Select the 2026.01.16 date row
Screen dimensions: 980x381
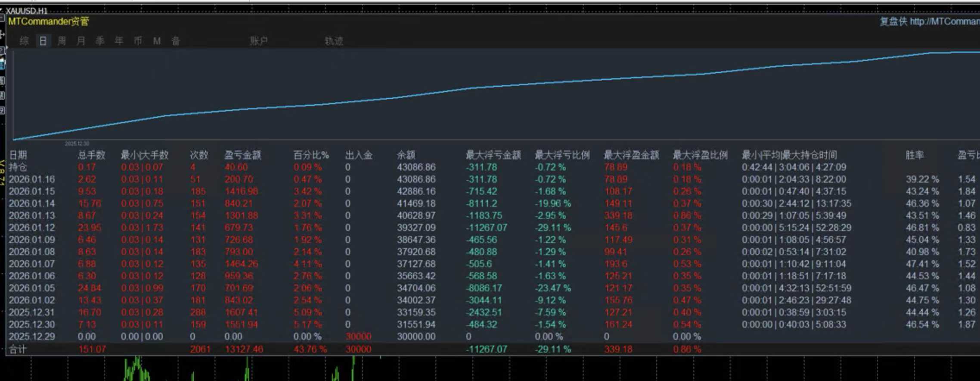coord(32,179)
